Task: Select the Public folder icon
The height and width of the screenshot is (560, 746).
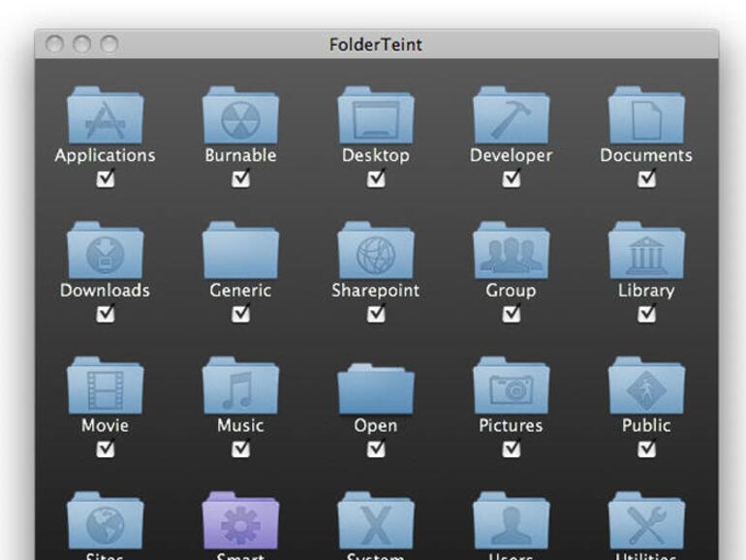Action: (646, 385)
